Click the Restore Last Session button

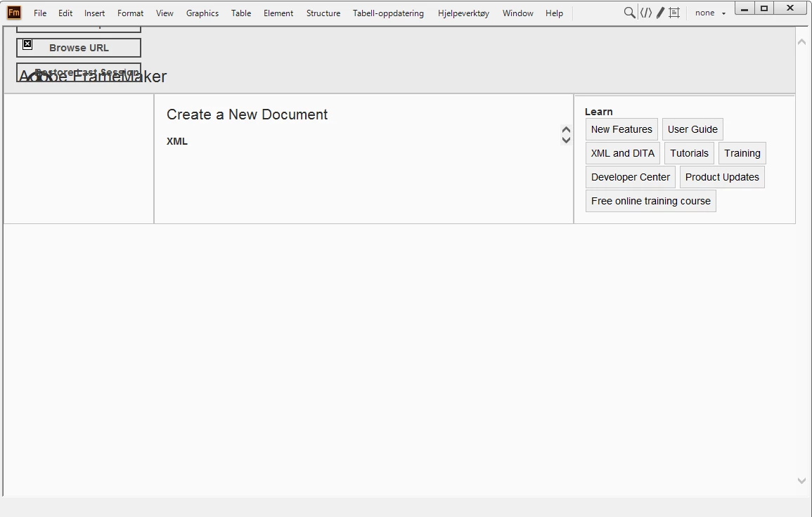pos(79,72)
